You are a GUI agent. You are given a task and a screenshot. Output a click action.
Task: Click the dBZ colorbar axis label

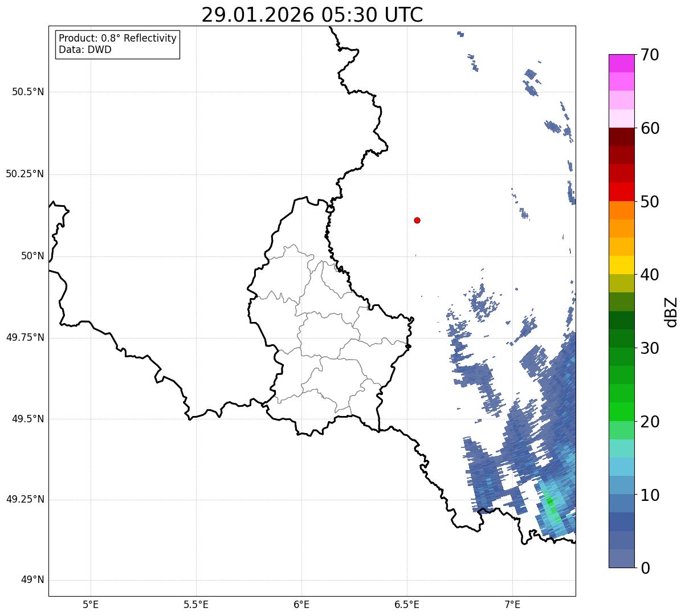pyautogui.click(x=671, y=311)
